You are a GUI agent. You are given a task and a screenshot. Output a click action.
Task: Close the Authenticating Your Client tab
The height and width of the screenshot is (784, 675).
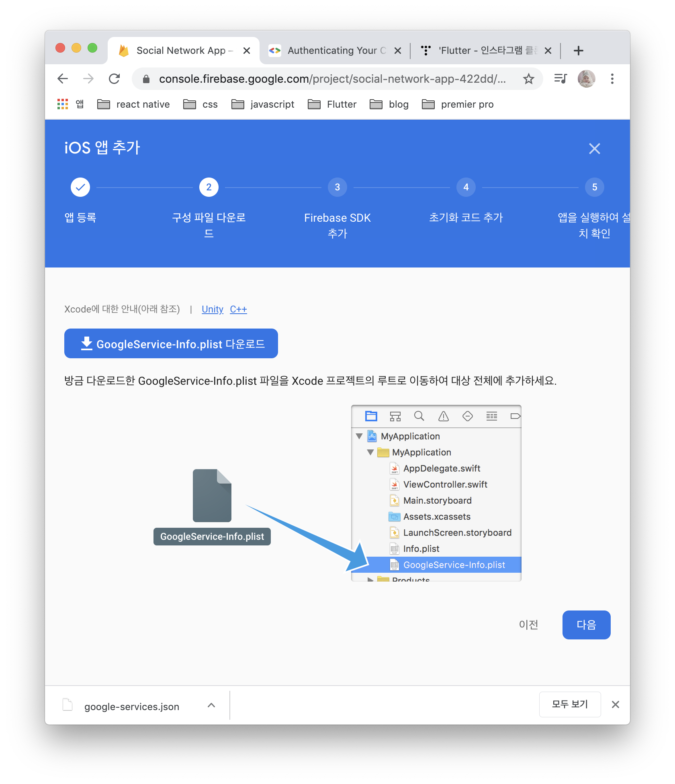[x=398, y=51]
